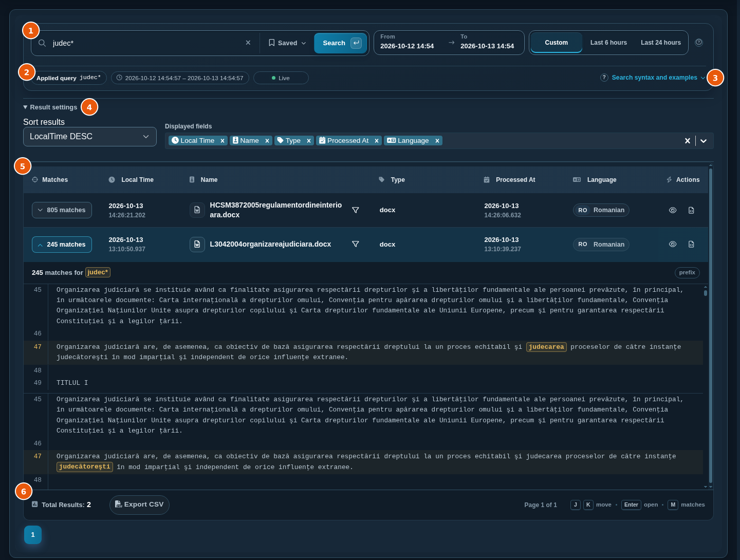The image size is (740, 560).
Task: Filter by the HCSM3872005 document name
Action: (356, 210)
